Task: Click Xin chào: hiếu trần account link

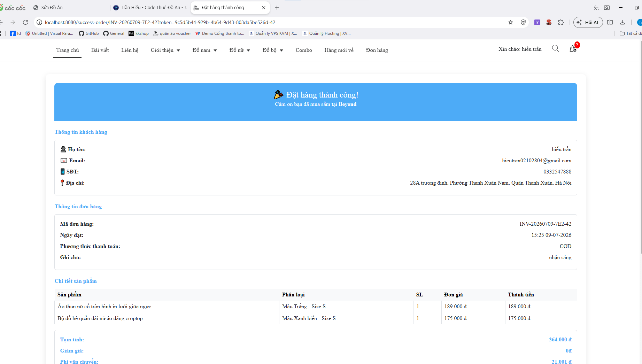Action: (x=520, y=49)
